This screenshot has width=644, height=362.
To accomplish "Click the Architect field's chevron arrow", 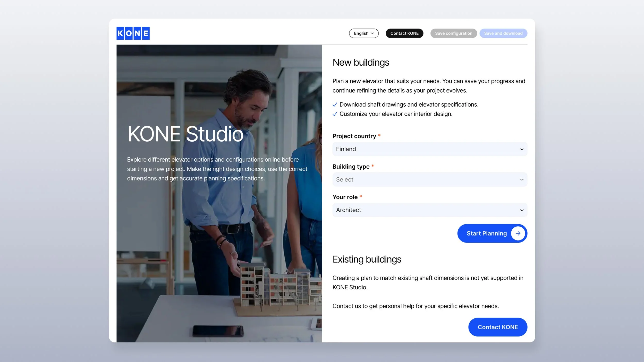I will click(522, 210).
